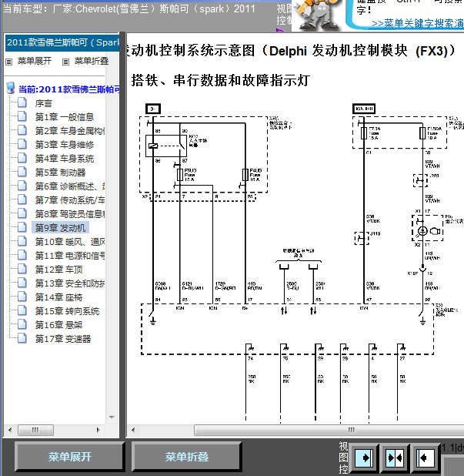Open 第11章 电源和信号 chapter

70,256
